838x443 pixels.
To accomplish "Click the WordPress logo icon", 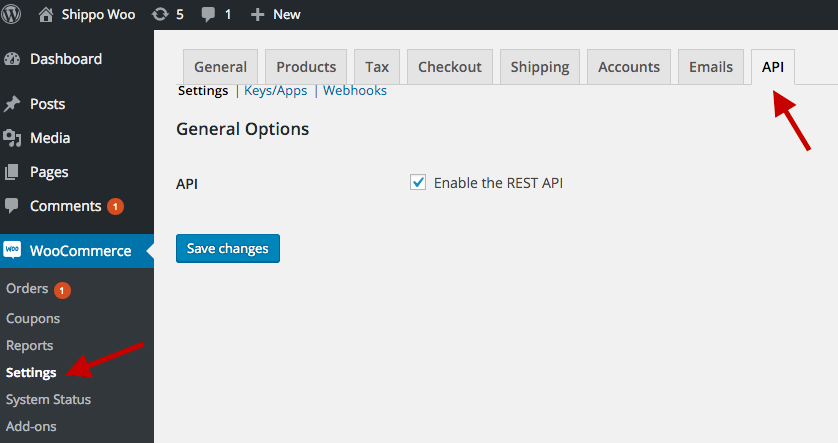I will [x=11, y=14].
